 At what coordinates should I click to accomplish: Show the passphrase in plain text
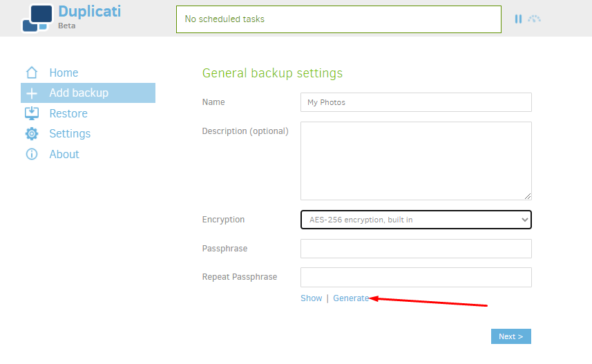coord(311,298)
